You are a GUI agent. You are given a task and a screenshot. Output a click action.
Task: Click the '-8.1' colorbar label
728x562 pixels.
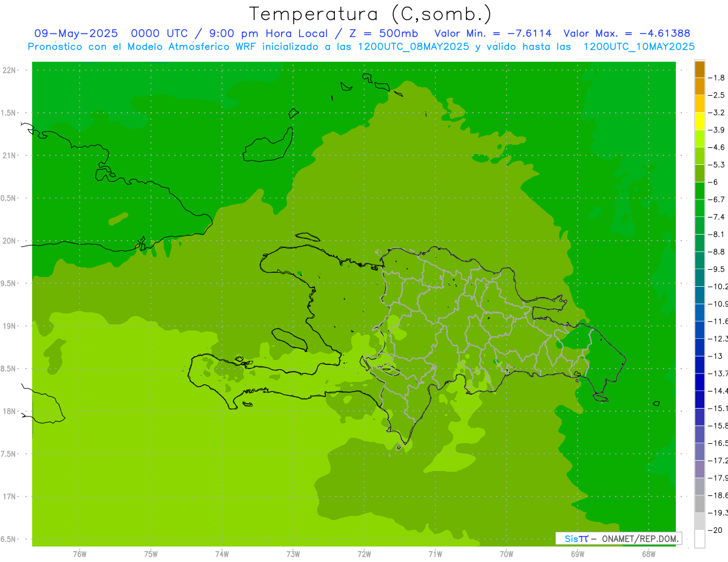716,234
